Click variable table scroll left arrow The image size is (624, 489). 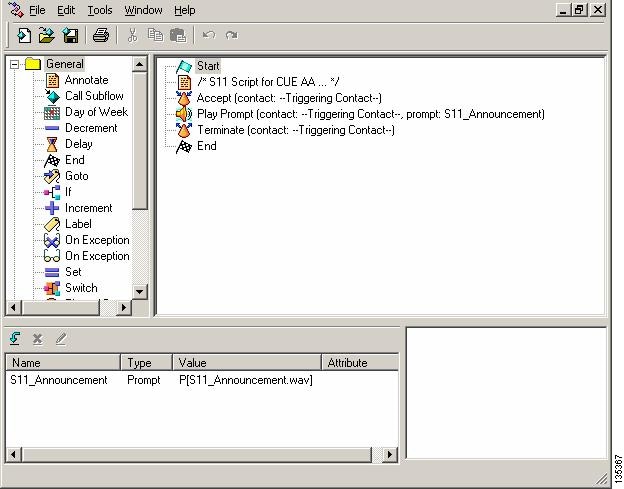point(14,454)
